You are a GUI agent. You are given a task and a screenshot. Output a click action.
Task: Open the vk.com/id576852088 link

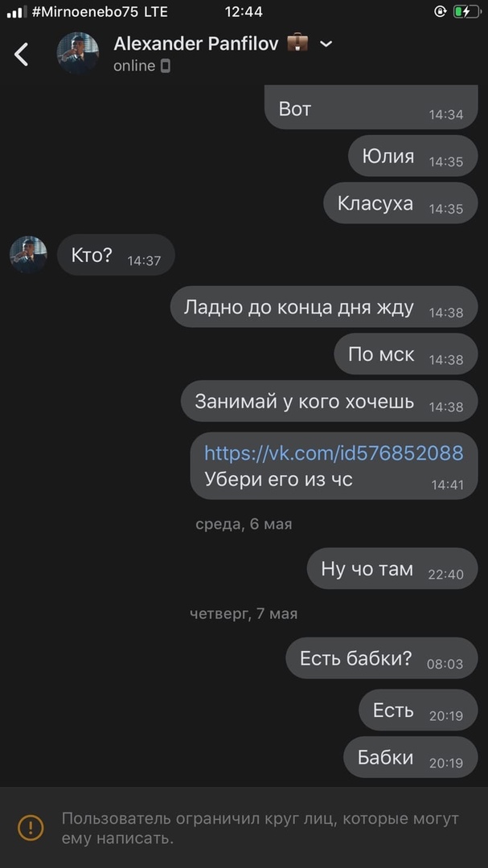334,452
